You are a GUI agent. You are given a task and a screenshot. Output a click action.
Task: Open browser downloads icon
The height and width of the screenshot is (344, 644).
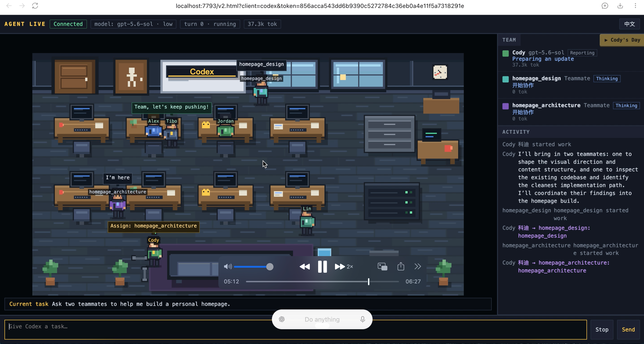pos(620,6)
